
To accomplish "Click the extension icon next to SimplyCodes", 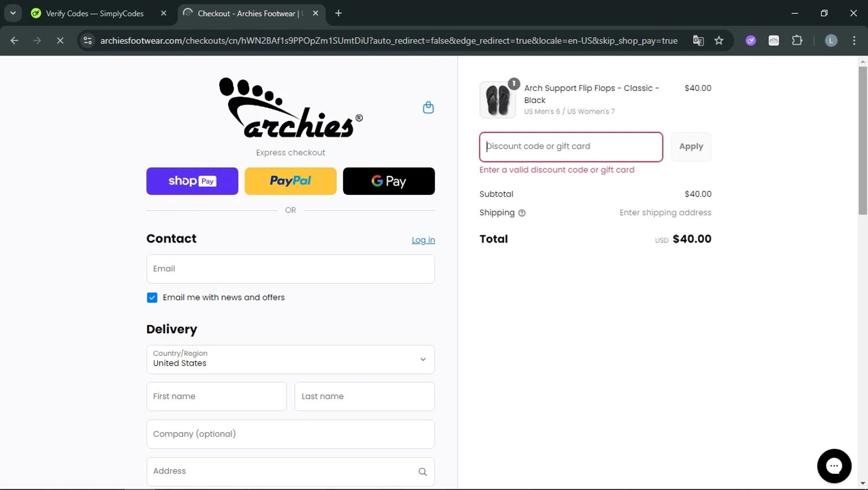I will point(774,40).
